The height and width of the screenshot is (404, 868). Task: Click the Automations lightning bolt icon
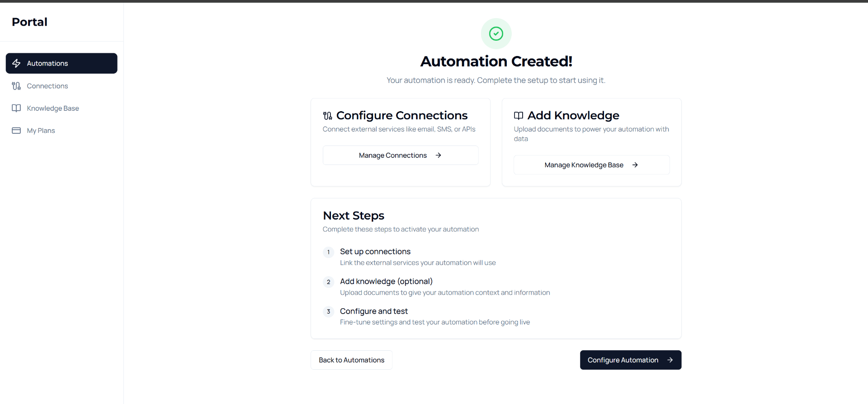pos(16,63)
